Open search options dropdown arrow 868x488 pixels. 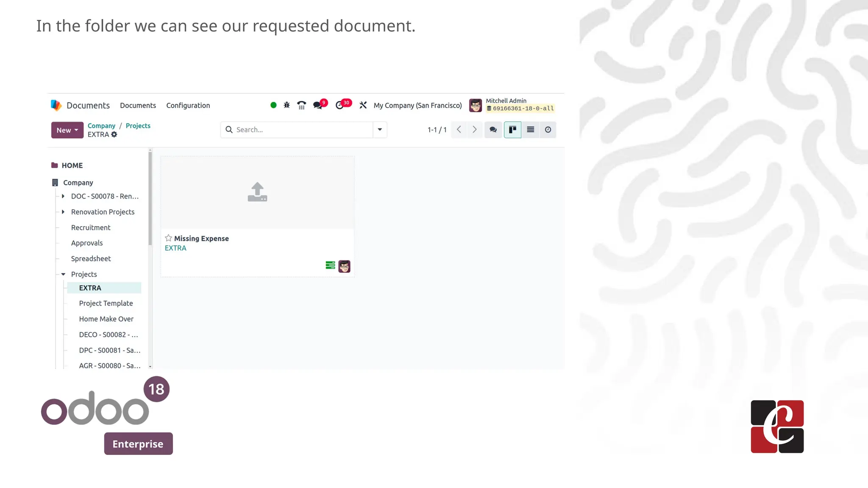380,130
